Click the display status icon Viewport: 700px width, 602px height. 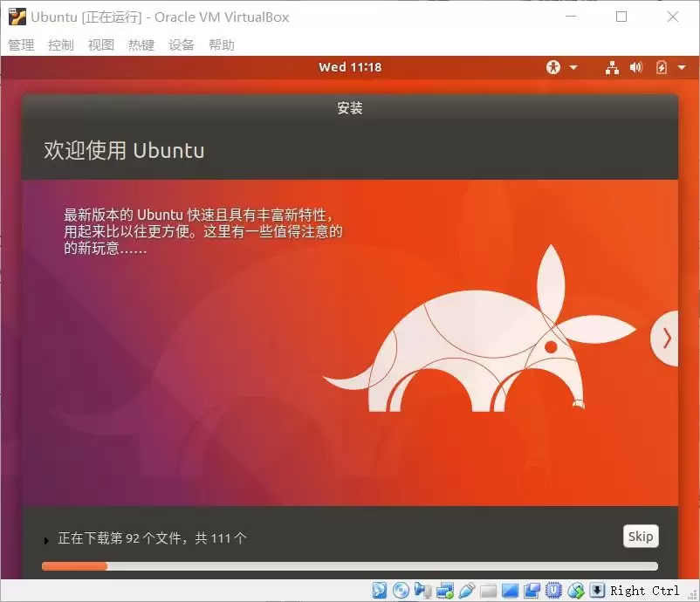click(x=510, y=590)
